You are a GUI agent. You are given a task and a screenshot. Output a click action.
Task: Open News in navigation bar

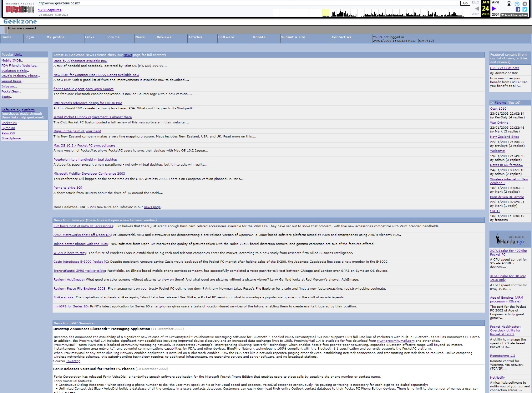(140, 37)
